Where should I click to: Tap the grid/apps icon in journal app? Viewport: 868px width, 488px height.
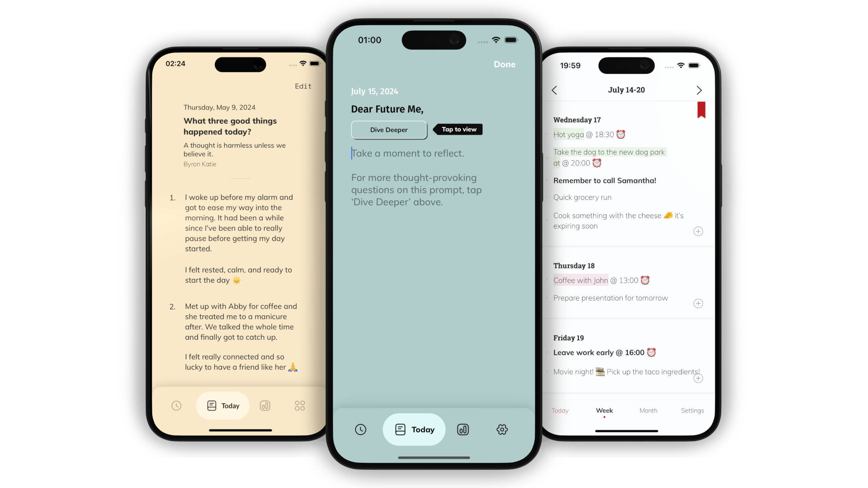[300, 406]
